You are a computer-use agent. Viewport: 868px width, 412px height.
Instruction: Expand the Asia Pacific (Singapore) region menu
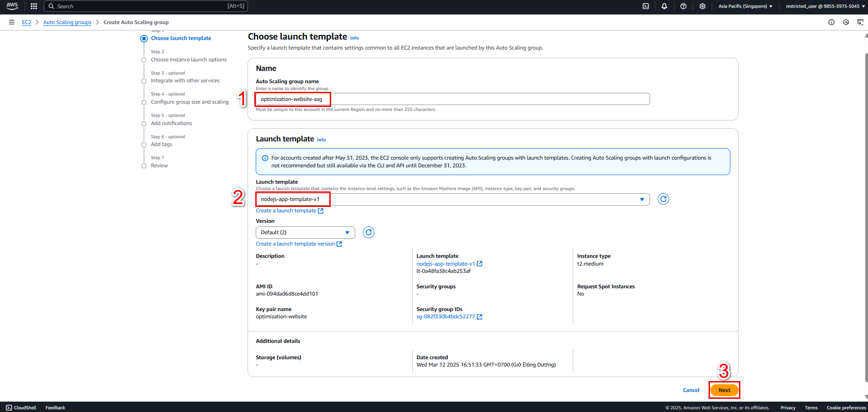click(x=745, y=6)
